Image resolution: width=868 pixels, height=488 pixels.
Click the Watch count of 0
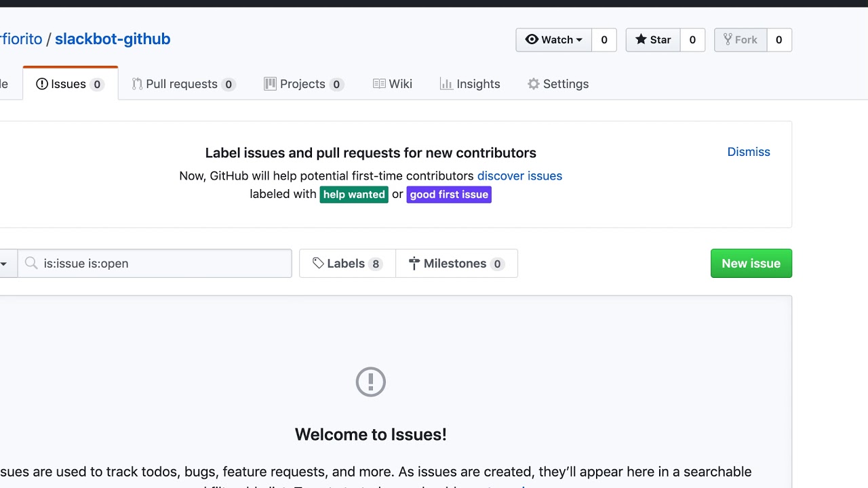click(x=604, y=40)
